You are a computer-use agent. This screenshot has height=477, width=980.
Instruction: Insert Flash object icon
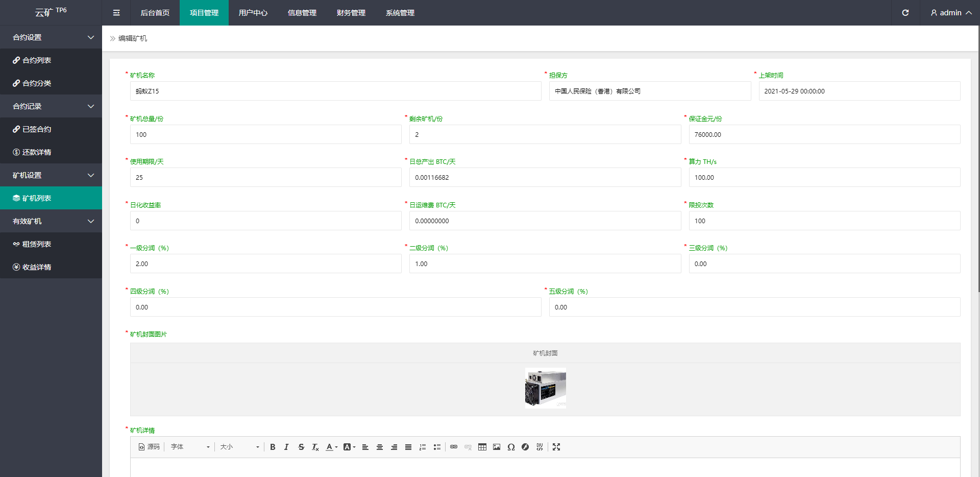pos(525,447)
